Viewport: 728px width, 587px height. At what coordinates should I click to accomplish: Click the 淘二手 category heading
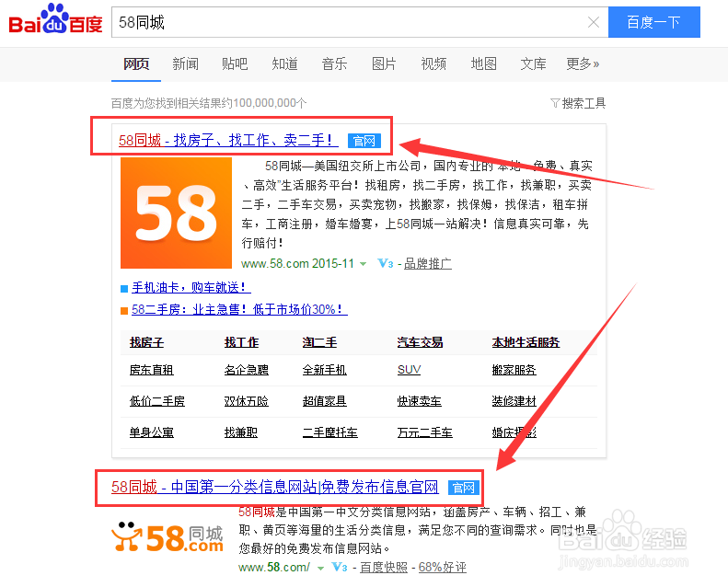[x=319, y=342]
